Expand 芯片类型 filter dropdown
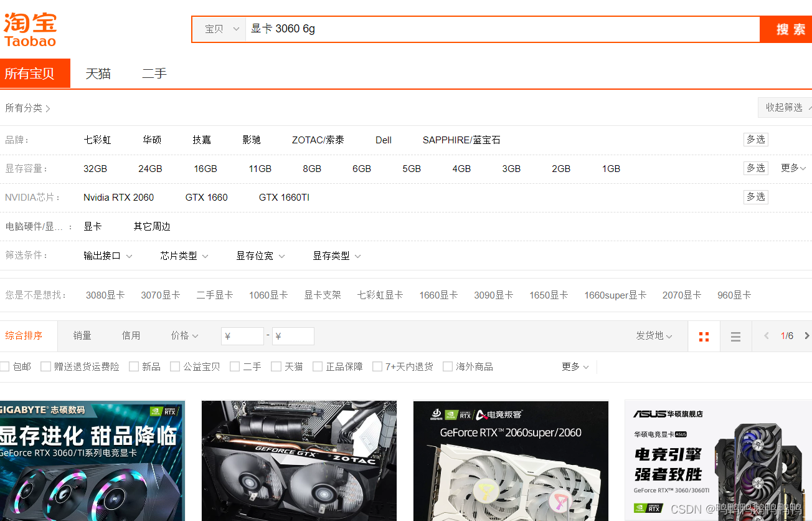This screenshot has width=812, height=521. tap(184, 256)
